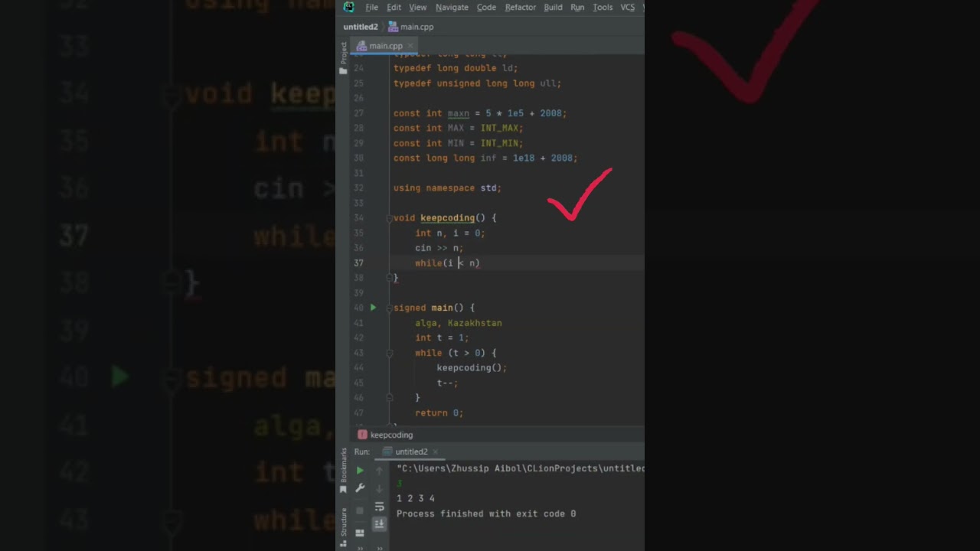Expand more run toolbar actions under layout icon
The image size is (980, 551).
360,548
